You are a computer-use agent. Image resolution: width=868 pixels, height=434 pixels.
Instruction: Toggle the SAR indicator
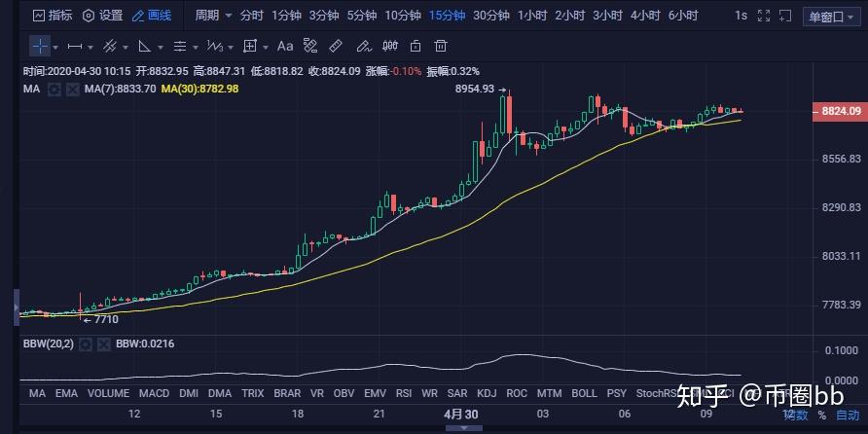pyautogui.click(x=457, y=393)
